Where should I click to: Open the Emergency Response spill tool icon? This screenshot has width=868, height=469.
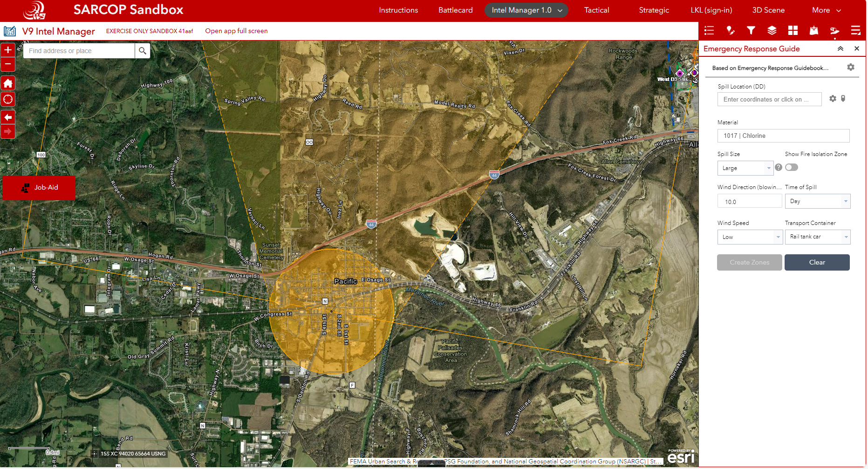pos(834,30)
